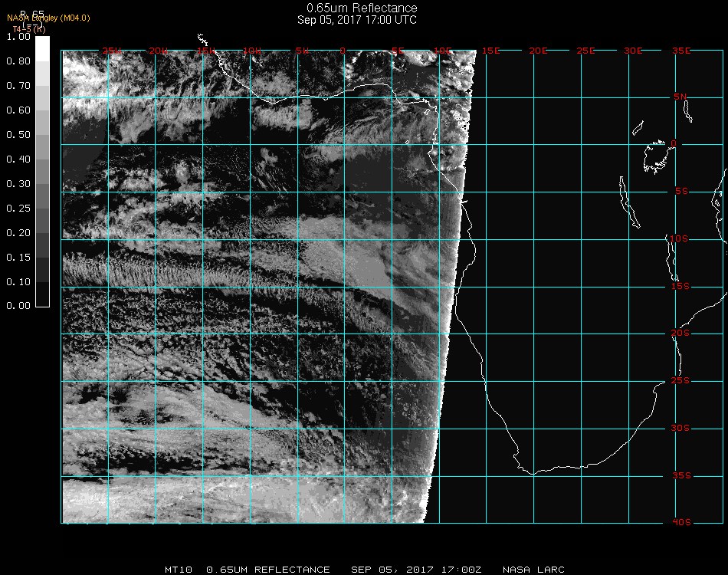The height and width of the screenshot is (575, 728).
Task: Click the 35E longitude label at the top
Action: [x=681, y=51]
